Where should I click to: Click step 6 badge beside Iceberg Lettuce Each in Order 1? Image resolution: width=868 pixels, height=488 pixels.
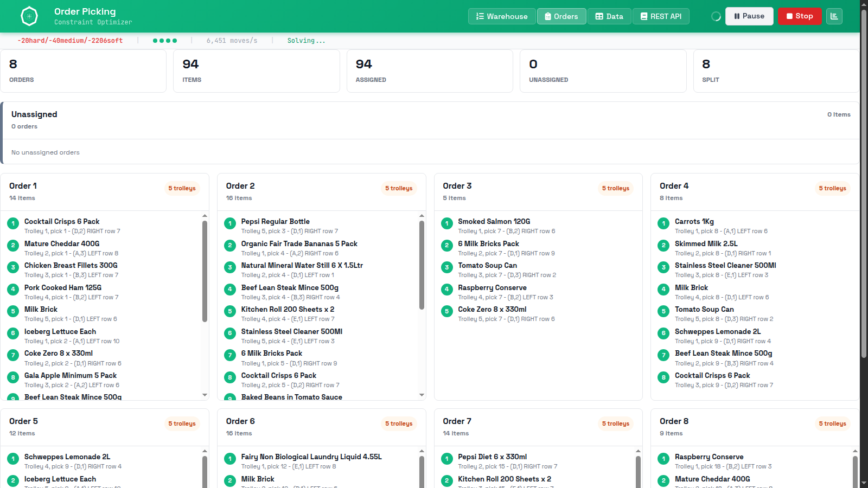[x=13, y=333]
